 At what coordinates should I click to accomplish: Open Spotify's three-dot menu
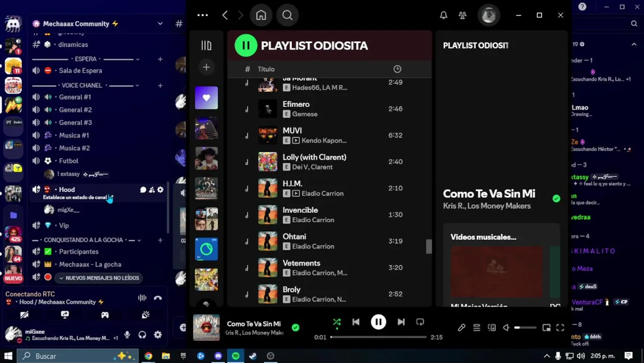click(203, 15)
